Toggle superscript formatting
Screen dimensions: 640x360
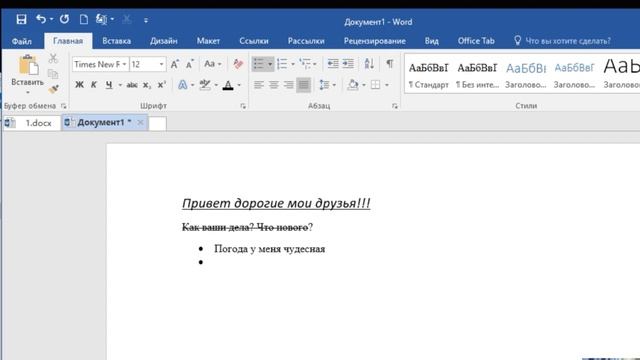click(x=162, y=85)
